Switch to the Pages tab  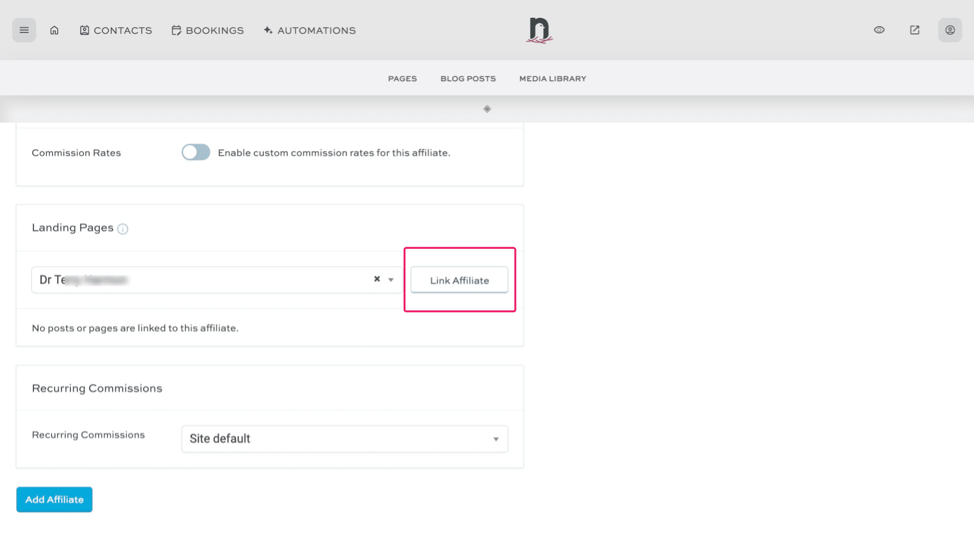coord(402,78)
